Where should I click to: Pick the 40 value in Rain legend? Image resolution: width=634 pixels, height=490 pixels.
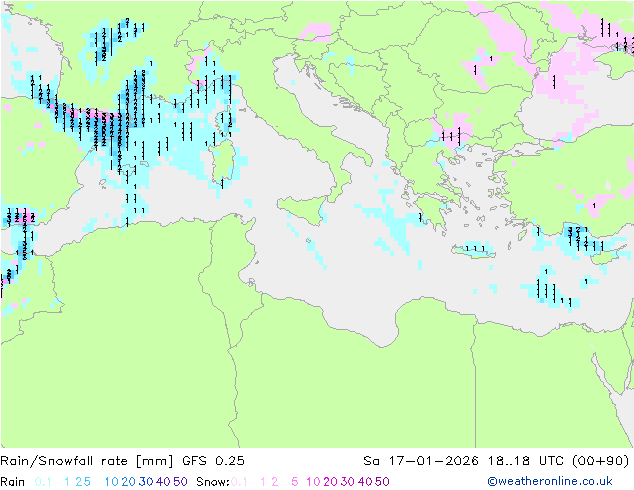point(163,482)
